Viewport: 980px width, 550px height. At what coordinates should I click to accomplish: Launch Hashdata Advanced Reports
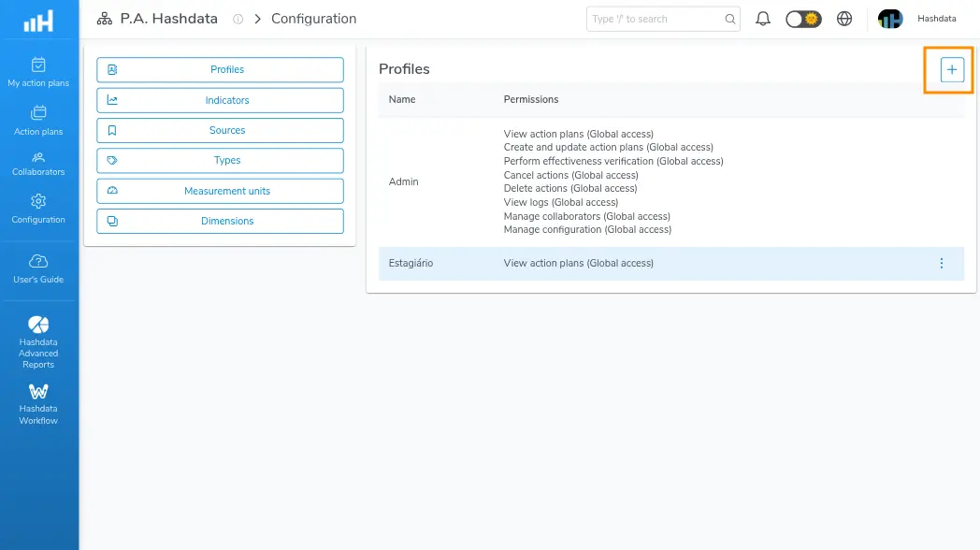tap(38, 341)
